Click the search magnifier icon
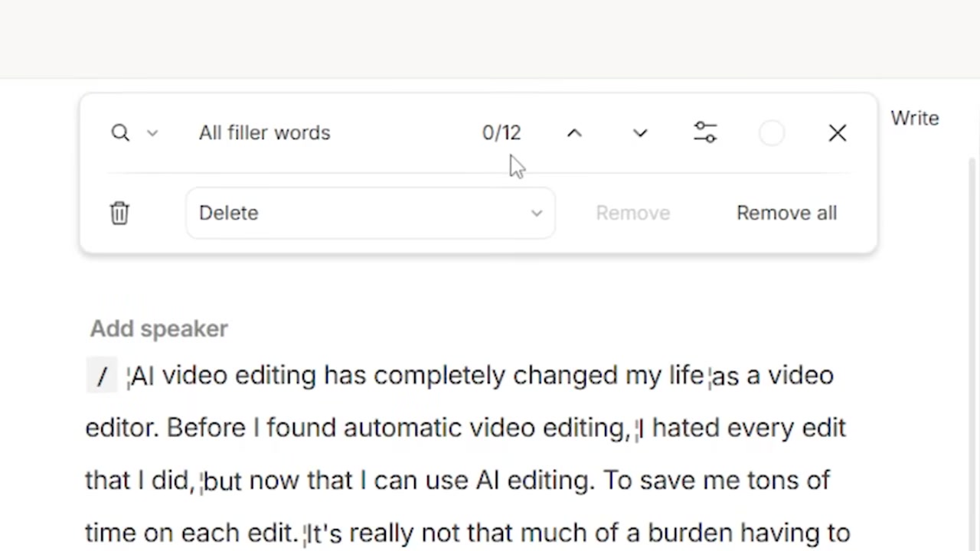Viewport: 980px width, 551px height. pyautogui.click(x=120, y=133)
